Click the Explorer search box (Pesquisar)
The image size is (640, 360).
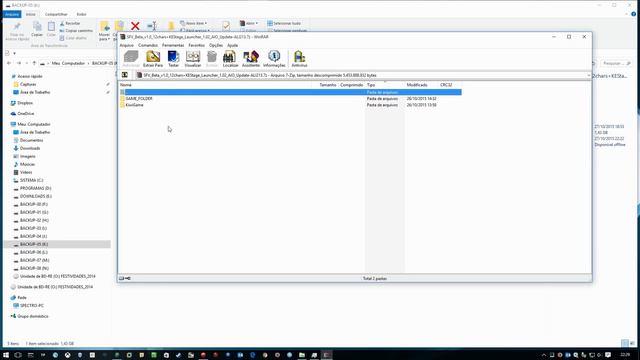click(616, 63)
